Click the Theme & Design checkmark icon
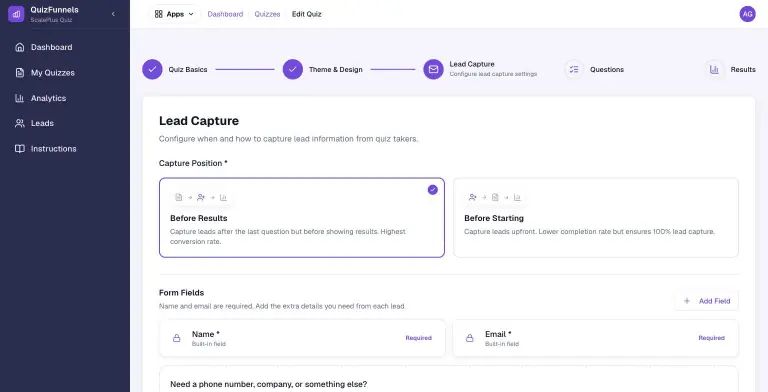Viewport: 768px width, 392px height. tap(293, 70)
